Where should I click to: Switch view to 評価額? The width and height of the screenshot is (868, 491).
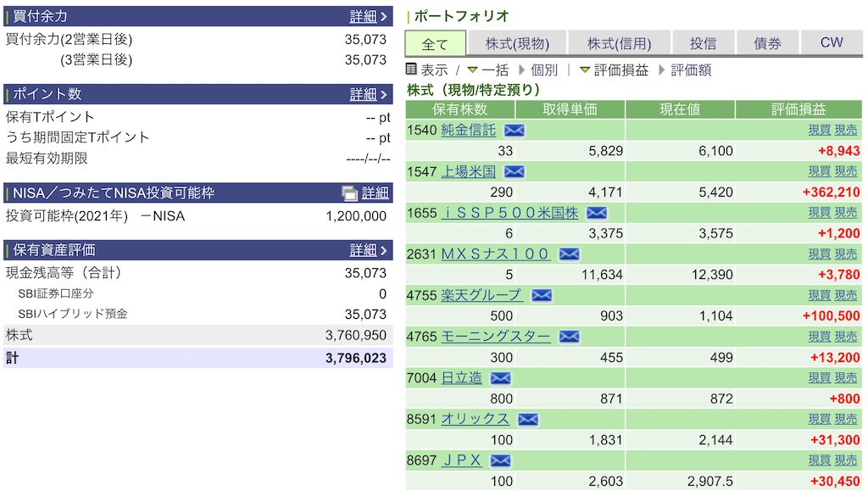click(685, 70)
